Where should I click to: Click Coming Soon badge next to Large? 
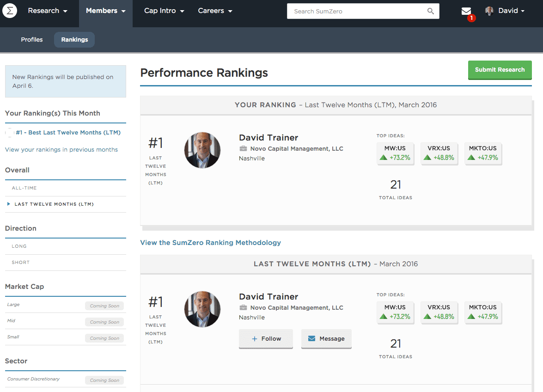pyautogui.click(x=104, y=306)
